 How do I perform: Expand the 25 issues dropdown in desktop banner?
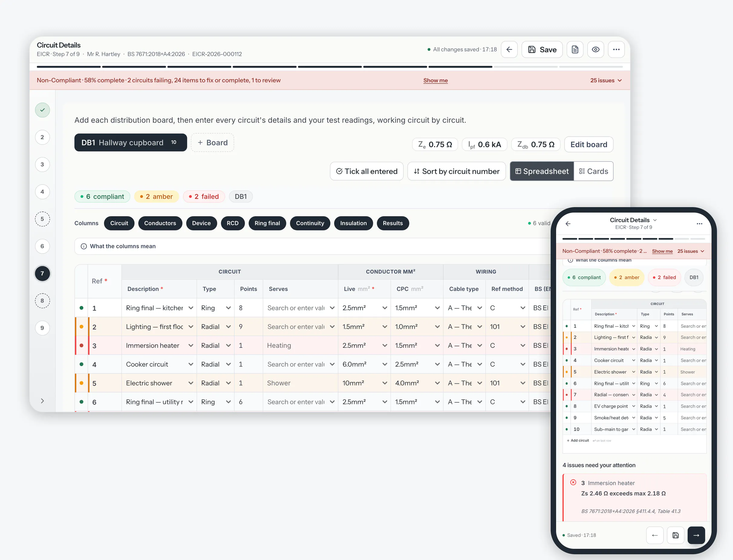[x=606, y=80]
